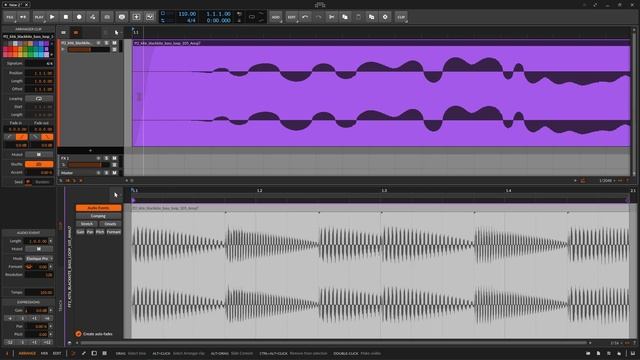Click the tempo value 110.00

[x=187, y=14]
